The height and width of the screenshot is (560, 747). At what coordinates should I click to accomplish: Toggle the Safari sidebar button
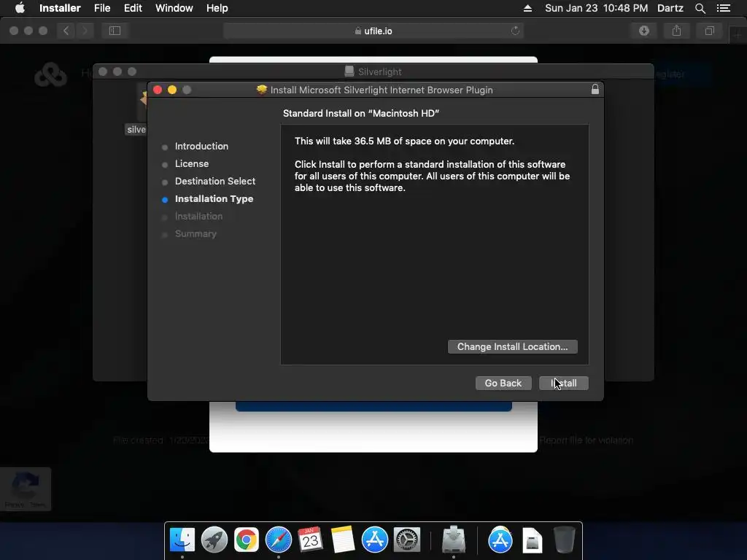click(115, 31)
